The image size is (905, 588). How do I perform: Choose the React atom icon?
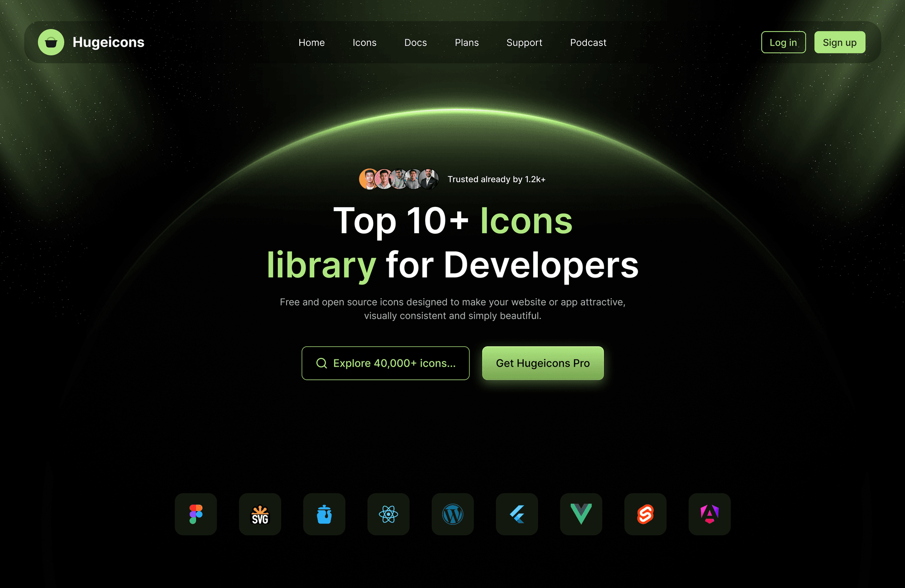coord(388,514)
